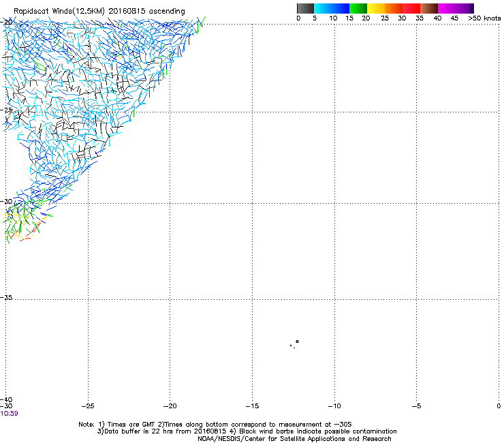Click the red 30-35 knots color swatch

[x=411, y=8]
